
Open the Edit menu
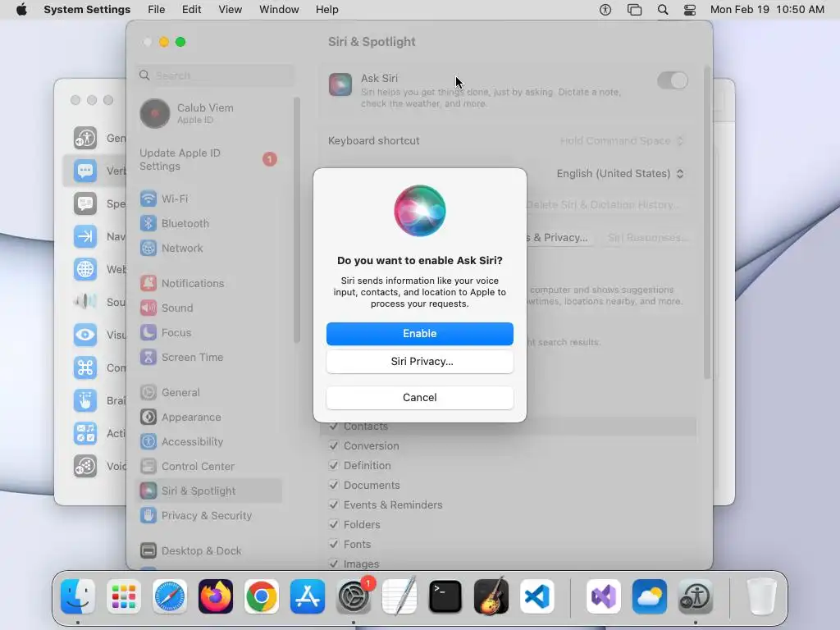[x=191, y=10]
